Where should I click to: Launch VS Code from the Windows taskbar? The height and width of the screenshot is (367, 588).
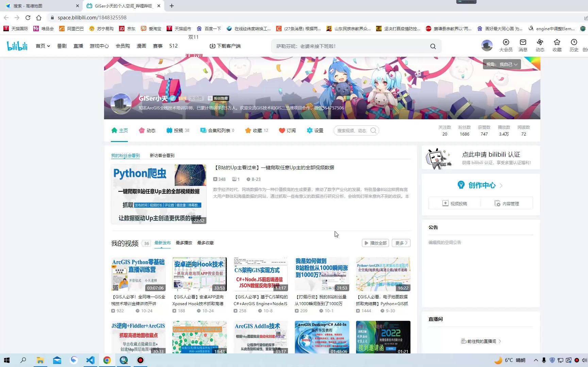coord(90,360)
